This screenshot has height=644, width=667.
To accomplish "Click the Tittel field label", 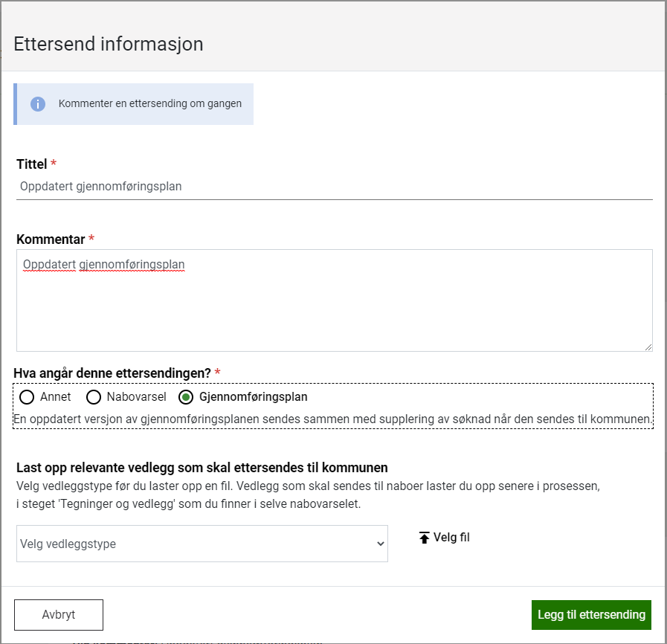I will click(32, 164).
